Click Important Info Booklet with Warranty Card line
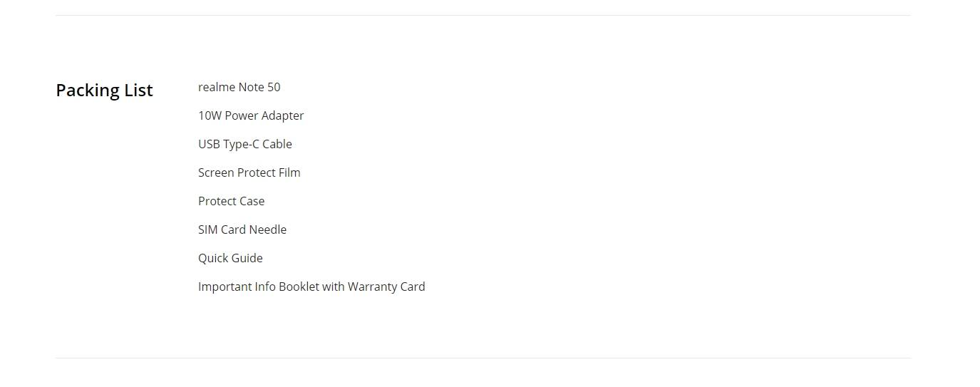Viewport: 980px width, 387px height. pos(311,287)
